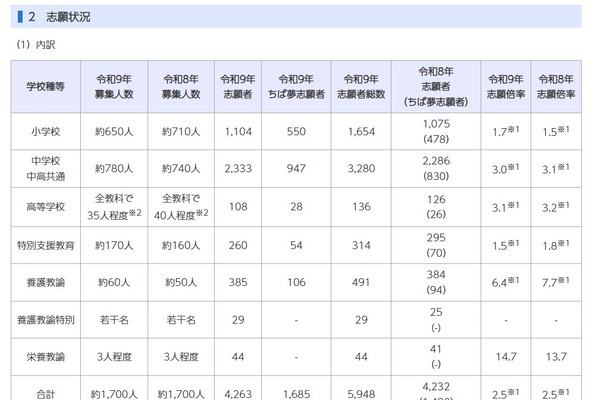The width and height of the screenshot is (599, 400).
Task: Click the '約160人' cell
Action: [x=181, y=245]
